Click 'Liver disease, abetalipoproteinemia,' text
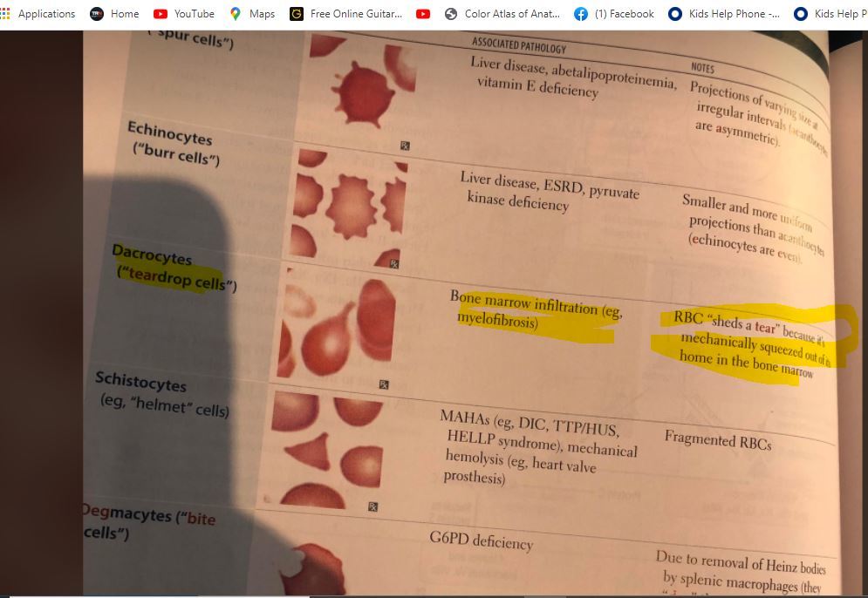Viewport: 868px width, 598px height. coord(573,72)
